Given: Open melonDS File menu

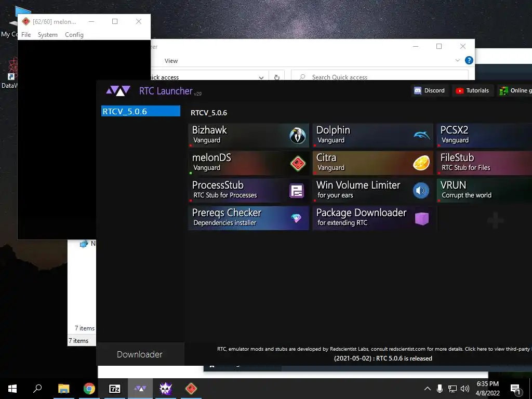Looking at the screenshot, I should click(x=26, y=35).
